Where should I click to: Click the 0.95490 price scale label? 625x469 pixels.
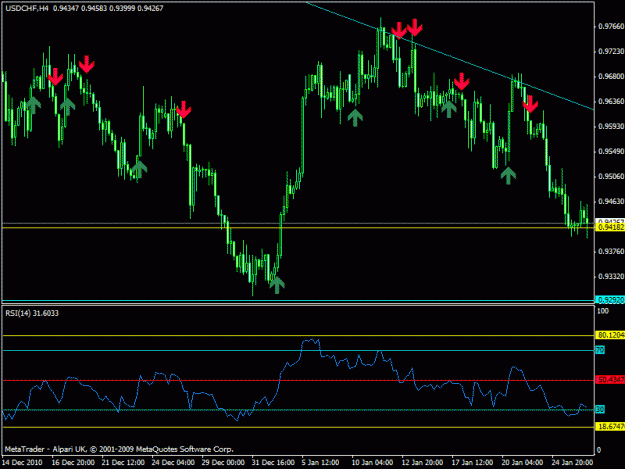tap(611, 151)
